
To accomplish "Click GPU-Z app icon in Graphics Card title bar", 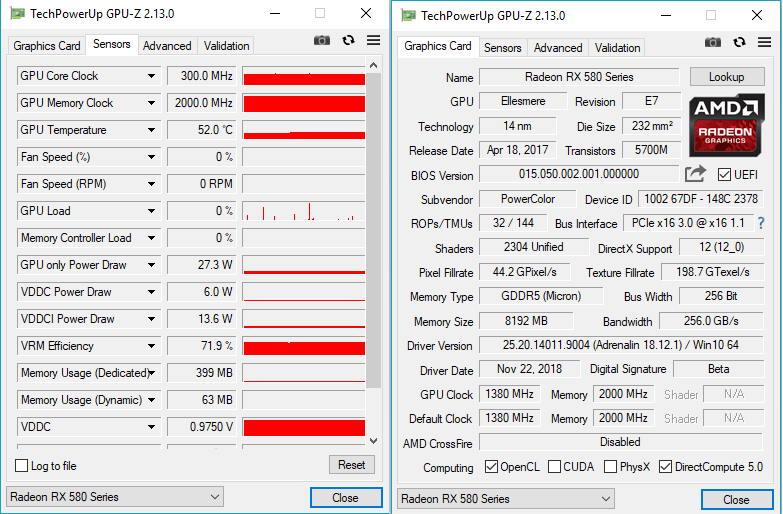I will point(408,15).
